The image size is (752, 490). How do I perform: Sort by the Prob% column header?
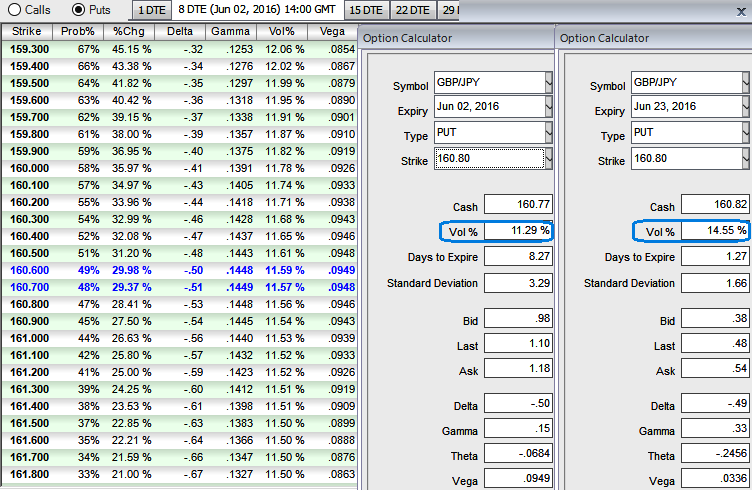coord(78,32)
